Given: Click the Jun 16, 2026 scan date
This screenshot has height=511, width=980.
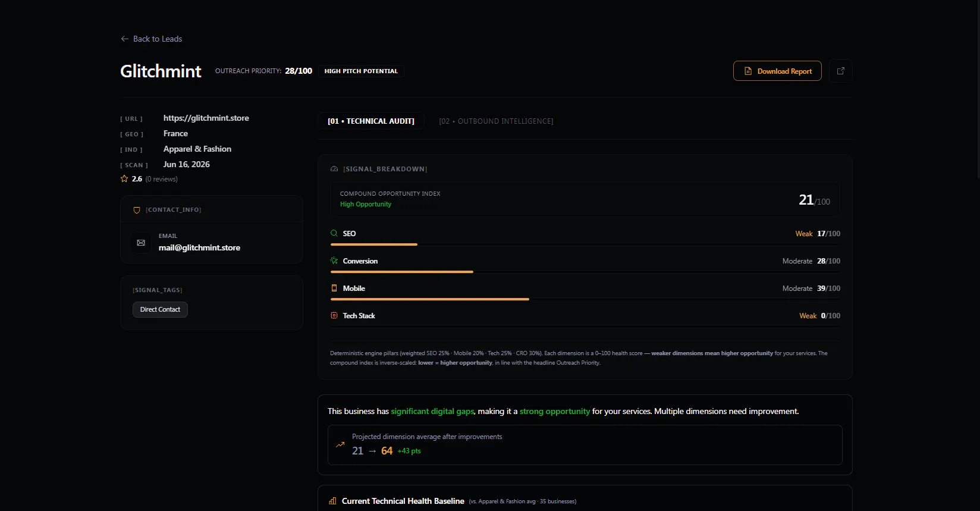Looking at the screenshot, I should [187, 164].
